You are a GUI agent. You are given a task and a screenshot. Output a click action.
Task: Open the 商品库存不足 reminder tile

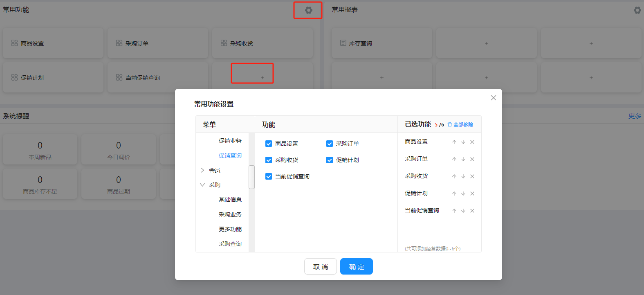pos(40,185)
